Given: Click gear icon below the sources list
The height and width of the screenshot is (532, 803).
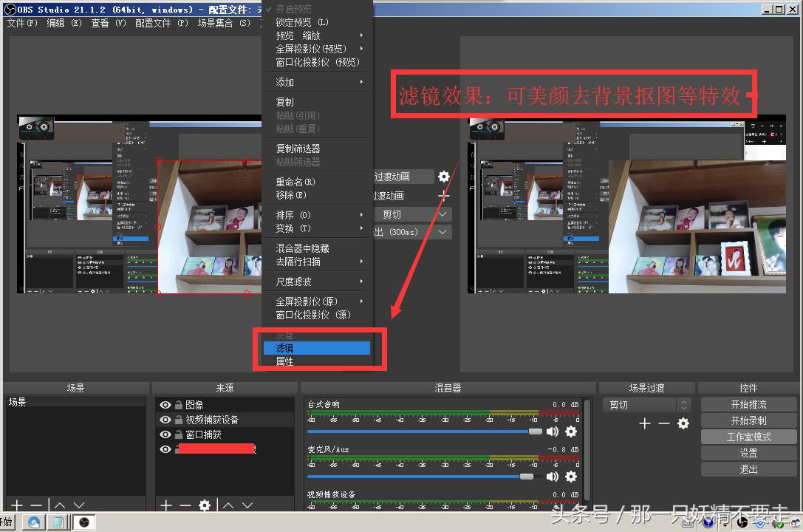Looking at the screenshot, I should click(x=205, y=506).
